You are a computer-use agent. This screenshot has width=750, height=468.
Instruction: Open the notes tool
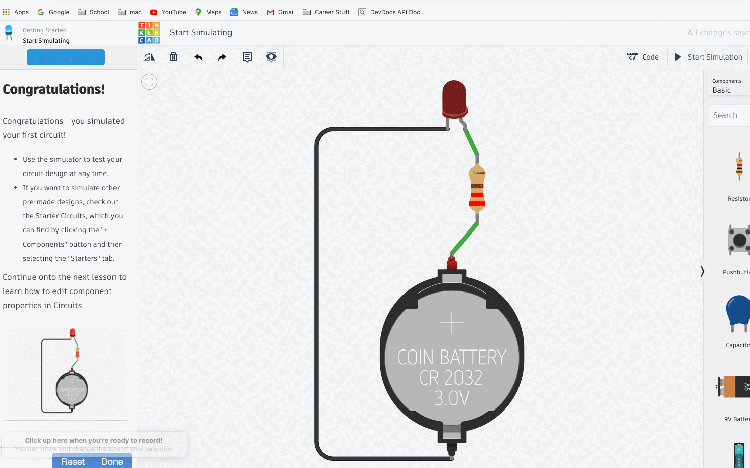click(247, 57)
